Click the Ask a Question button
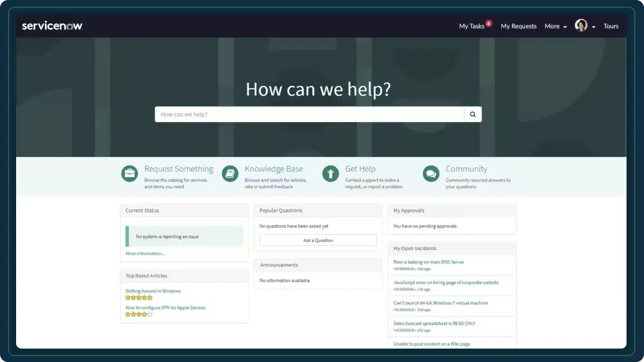The image size is (644, 362). pyautogui.click(x=318, y=240)
